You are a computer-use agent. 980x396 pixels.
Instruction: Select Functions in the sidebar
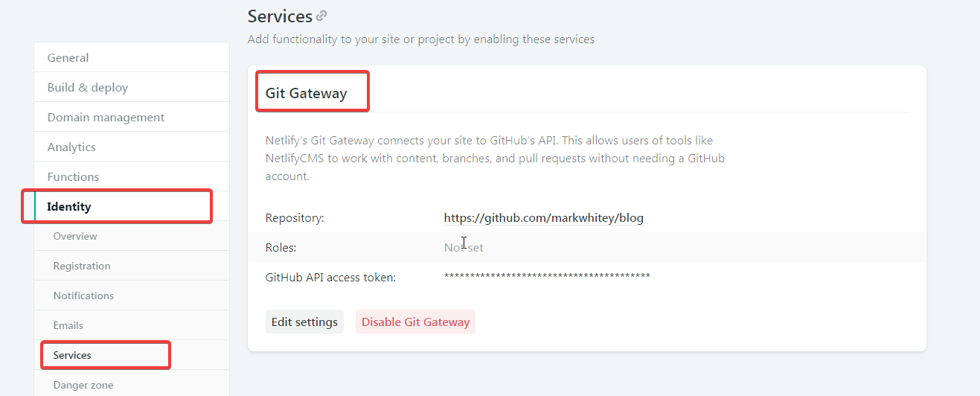pyautogui.click(x=132, y=176)
